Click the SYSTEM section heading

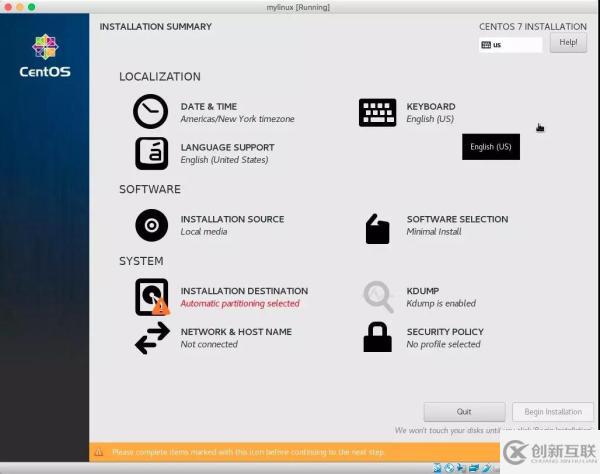[x=141, y=261]
